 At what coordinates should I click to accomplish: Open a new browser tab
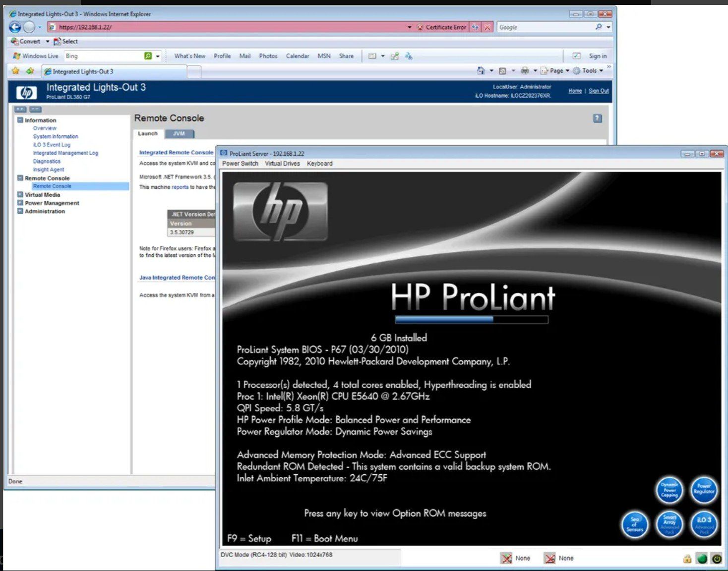coord(194,72)
